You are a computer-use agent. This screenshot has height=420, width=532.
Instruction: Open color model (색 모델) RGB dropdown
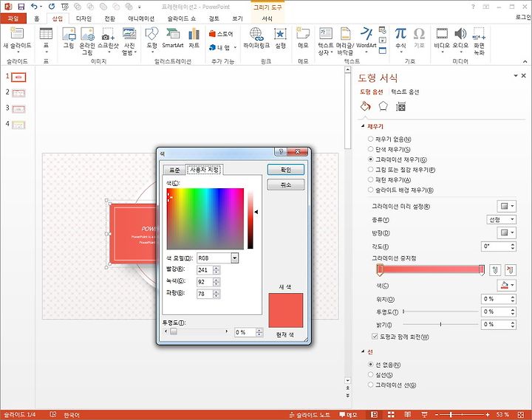234,258
